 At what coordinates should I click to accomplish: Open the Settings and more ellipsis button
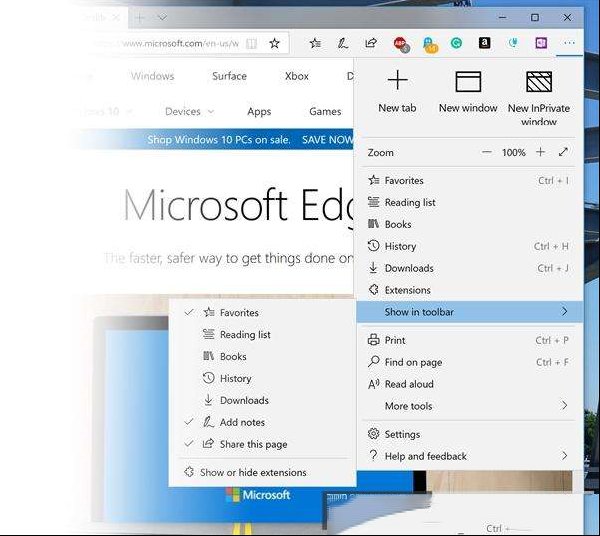[569, 43]
